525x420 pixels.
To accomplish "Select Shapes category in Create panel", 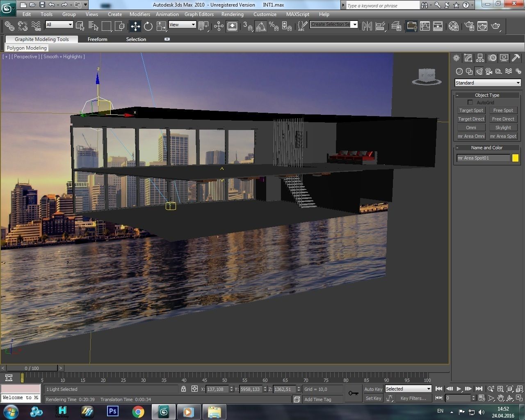I will point(469,71).
